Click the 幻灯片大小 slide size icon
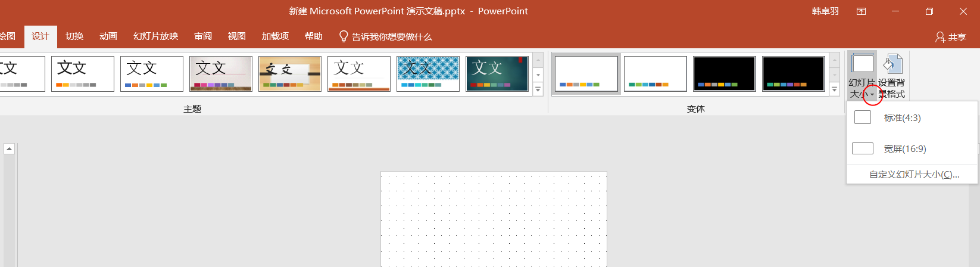Screen dimensions: 980x267 [862, 64]
